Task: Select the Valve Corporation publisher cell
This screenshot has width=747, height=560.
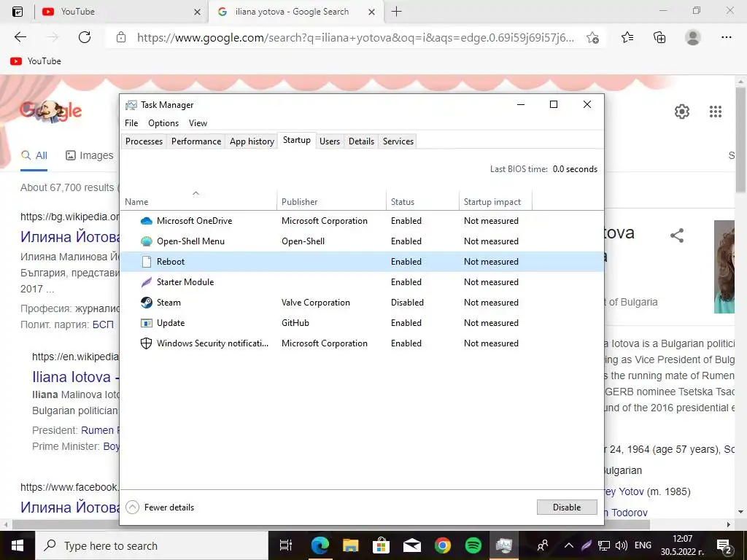Action: point(316,303)
